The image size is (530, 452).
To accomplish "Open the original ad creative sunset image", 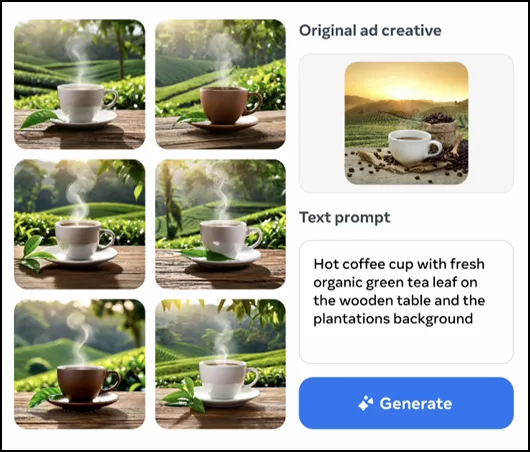I will tap(406, 123).
